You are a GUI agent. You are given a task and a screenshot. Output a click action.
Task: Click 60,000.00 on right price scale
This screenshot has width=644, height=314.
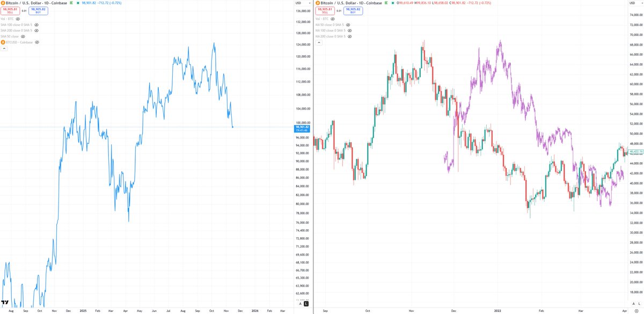(x=635, y=84)
